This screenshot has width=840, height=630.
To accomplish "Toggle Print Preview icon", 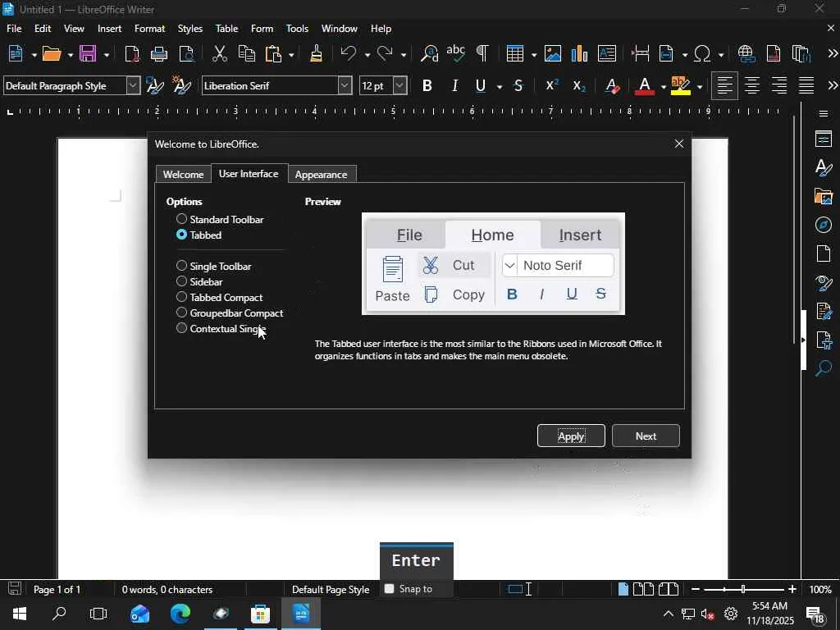I will click(186, 53).
